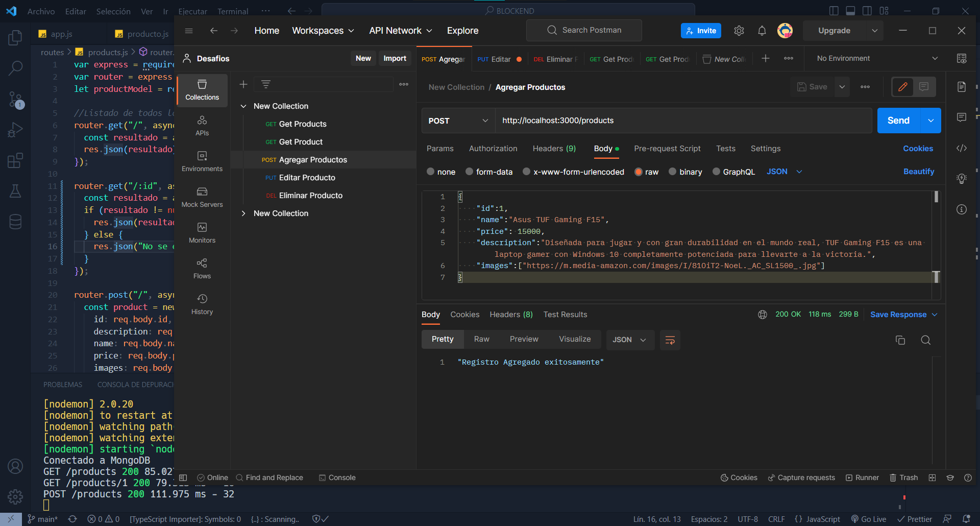
Task: Select the raw body type
Action: pyautogui.click(x=646, y=172)
